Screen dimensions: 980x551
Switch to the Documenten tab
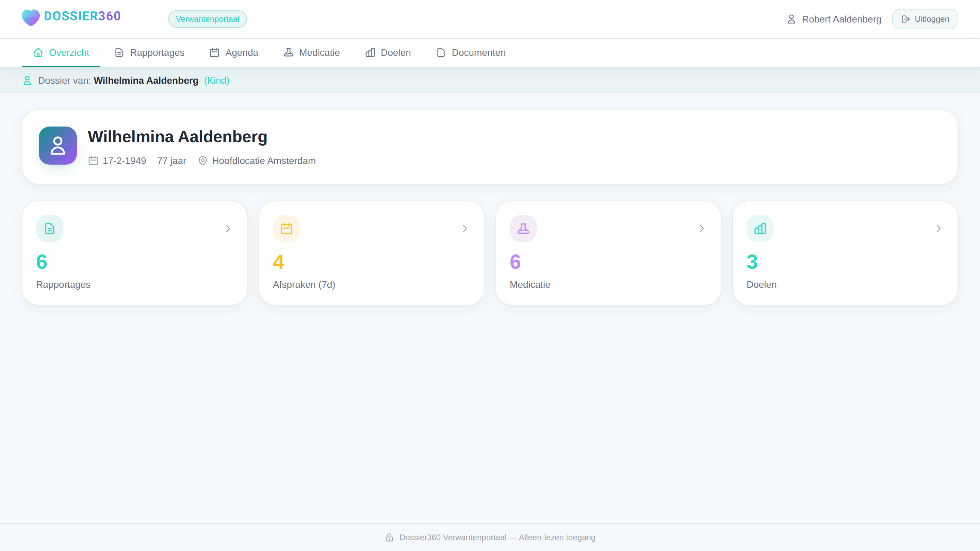click(x=471, y=52)
